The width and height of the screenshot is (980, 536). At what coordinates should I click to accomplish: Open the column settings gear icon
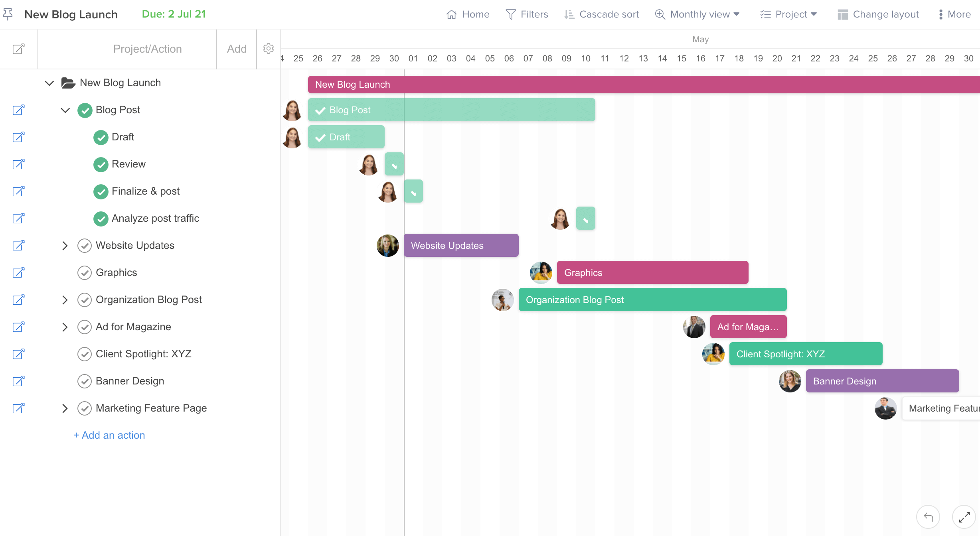(x=269, y=49)
